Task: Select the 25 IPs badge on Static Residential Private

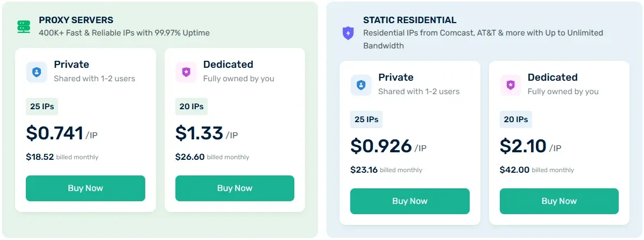Action: point(366,119)
